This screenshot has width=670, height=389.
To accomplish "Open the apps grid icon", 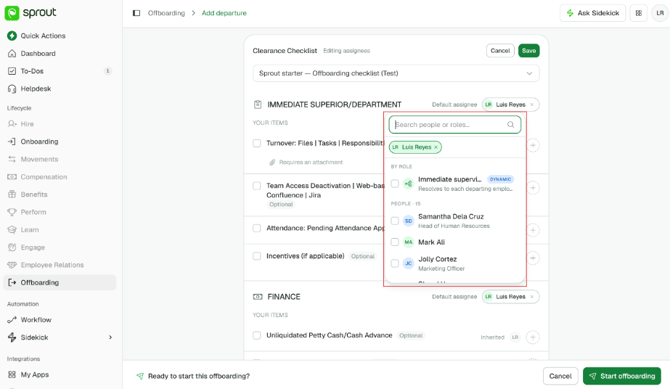I will click(x=638, y=13).
